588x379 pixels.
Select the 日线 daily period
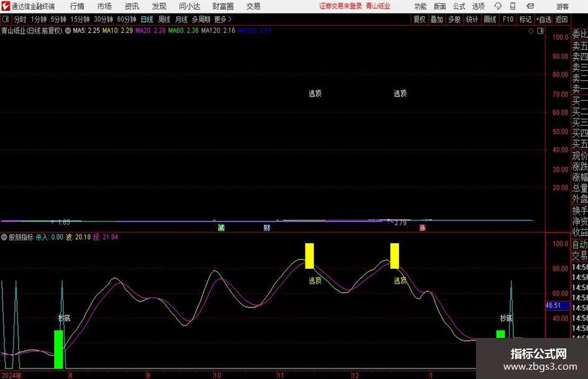(x=147, y=19)
